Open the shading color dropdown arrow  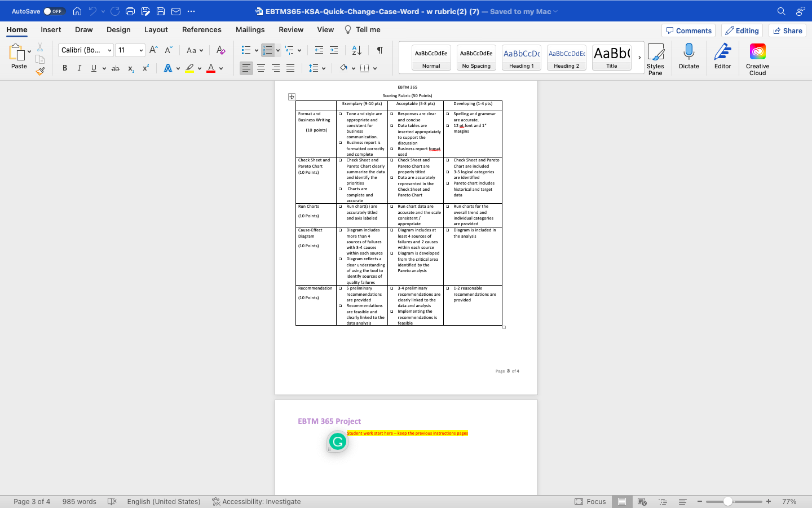point(354,68)
